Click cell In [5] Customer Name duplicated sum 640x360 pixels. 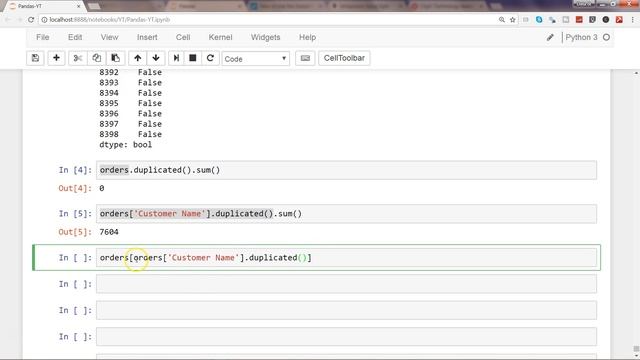[346, 213]
